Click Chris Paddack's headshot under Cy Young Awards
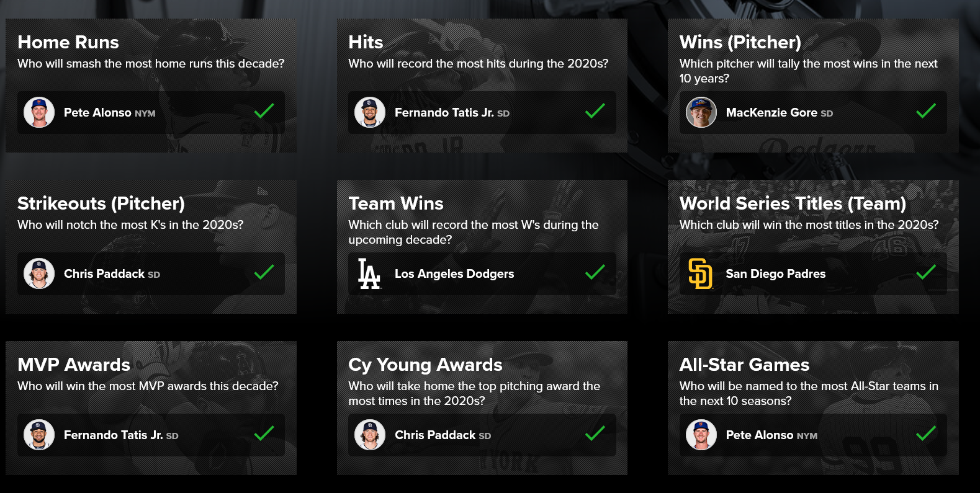 [x=370, y=435]
